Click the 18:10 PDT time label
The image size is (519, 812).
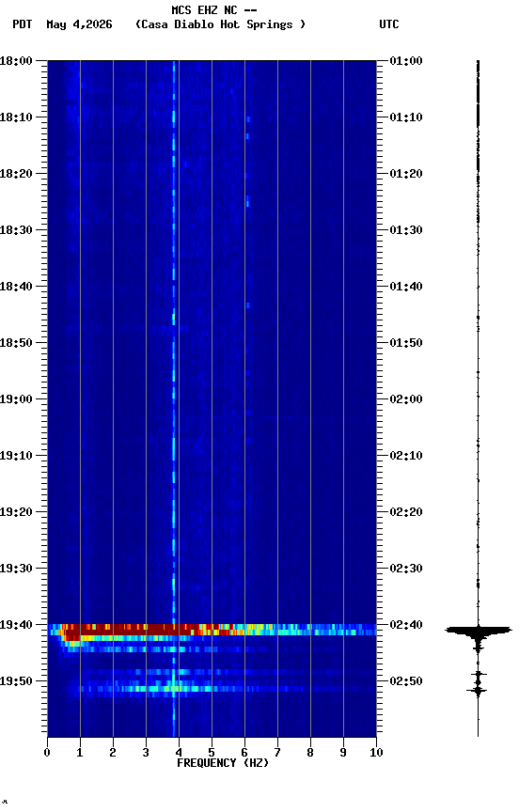16,117
